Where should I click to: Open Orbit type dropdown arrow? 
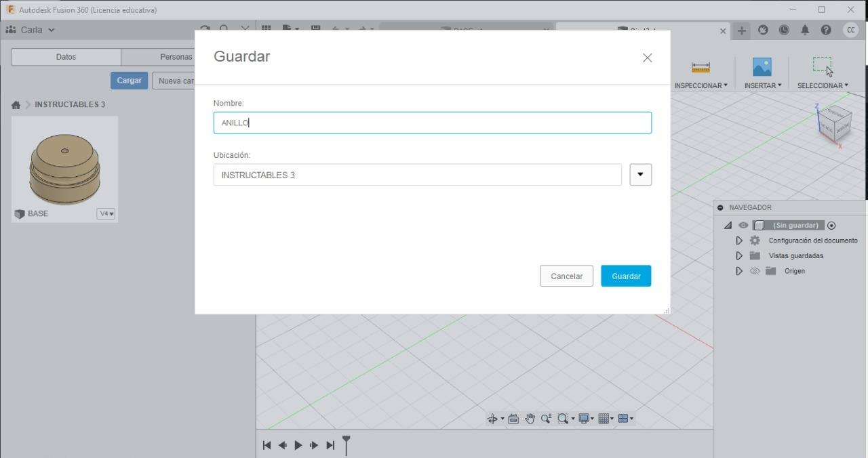[502, 419]
